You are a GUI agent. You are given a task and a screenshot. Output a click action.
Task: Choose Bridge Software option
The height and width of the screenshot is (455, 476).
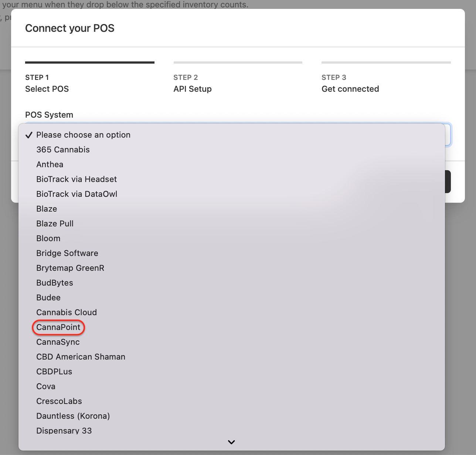click(231, 253)
